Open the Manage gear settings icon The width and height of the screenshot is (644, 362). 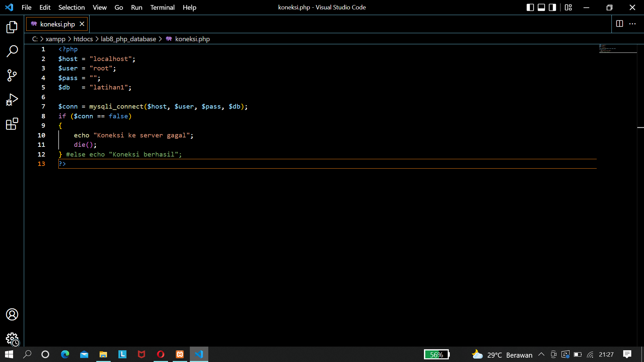12,339
